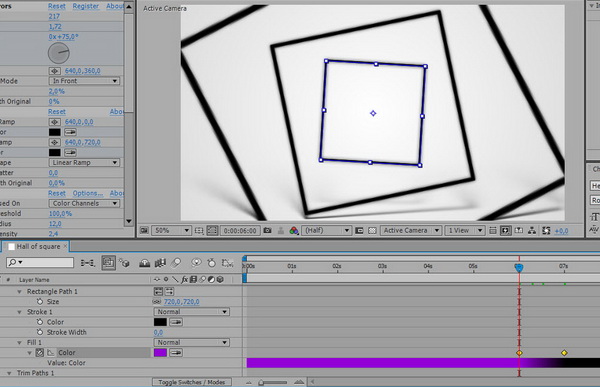Click the constrain proportions link icon for Size
Image resolution: width=600 pixels, height=387 pixels.
(x=157, y=302)
